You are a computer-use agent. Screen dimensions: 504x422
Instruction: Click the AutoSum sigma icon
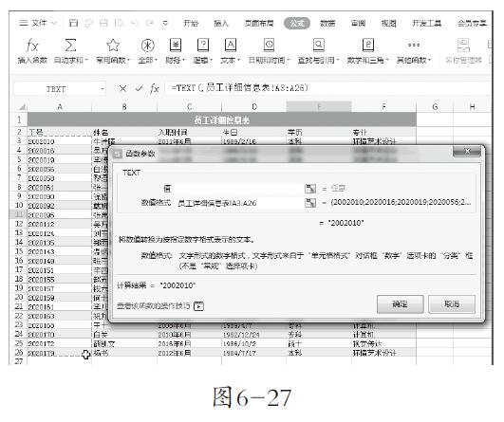[70, 46]
